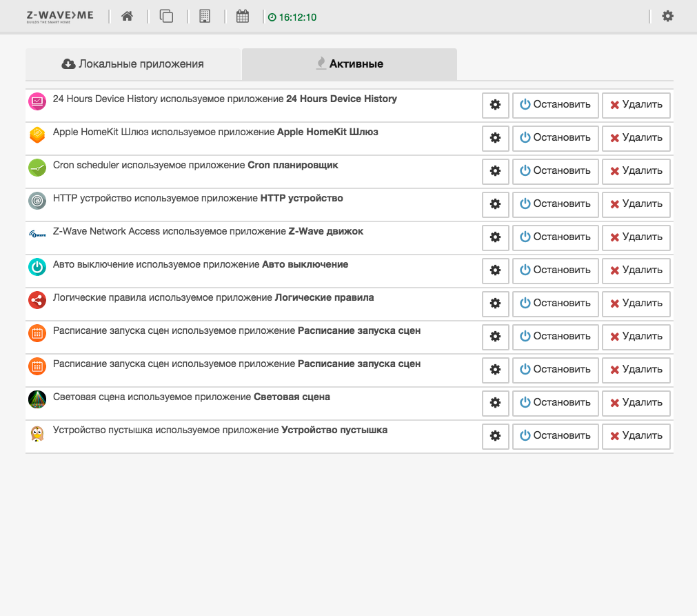Click the Z-Wave Network Access app icon
This screenshot has width=697, height=616.
point(37,234)
